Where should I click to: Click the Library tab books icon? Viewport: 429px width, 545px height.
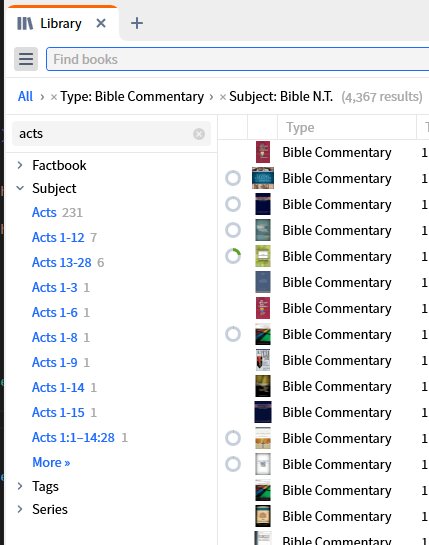[x=25, y=24]
